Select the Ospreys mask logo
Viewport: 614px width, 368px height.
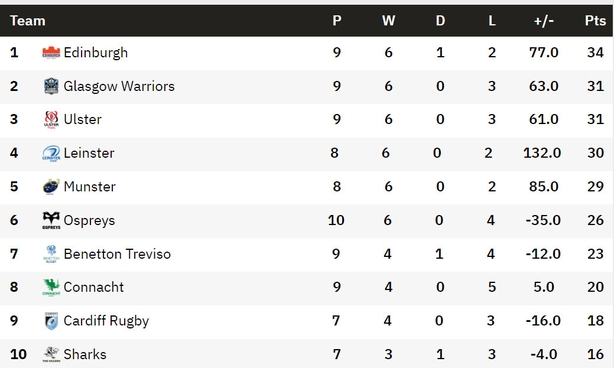click(51, 220)
